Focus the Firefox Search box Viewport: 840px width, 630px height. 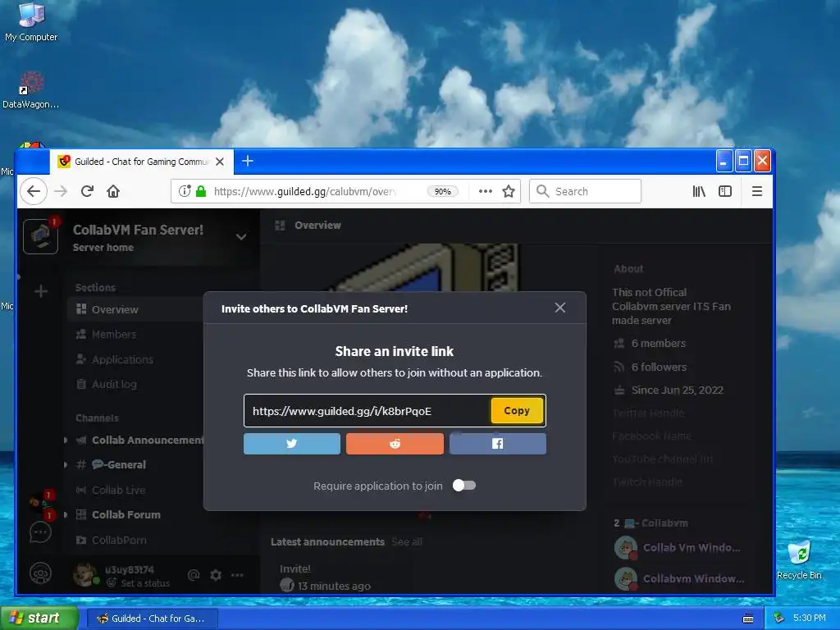point(585,191)
